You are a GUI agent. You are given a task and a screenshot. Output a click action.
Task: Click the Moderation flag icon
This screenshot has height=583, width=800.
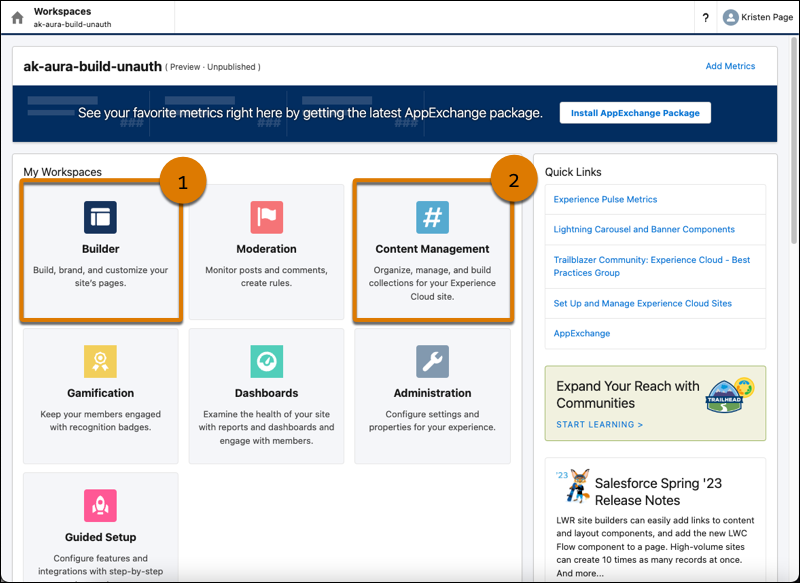click(x=266, y=217)
